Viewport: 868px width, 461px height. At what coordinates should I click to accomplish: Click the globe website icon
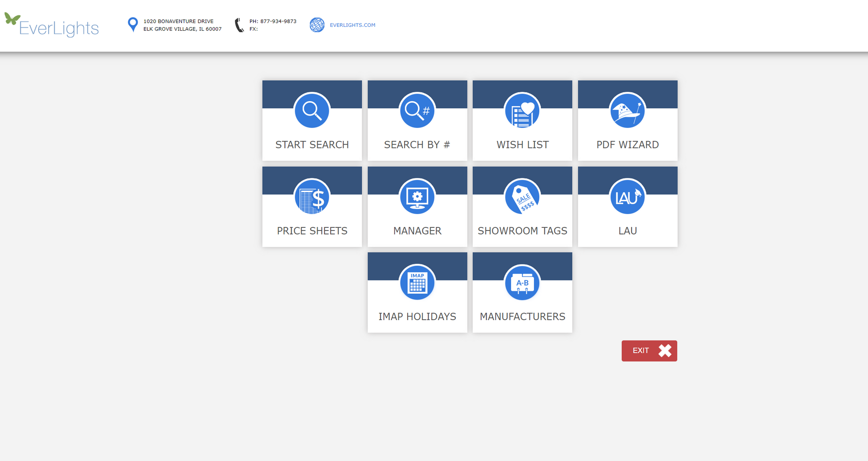pos(317,25)
